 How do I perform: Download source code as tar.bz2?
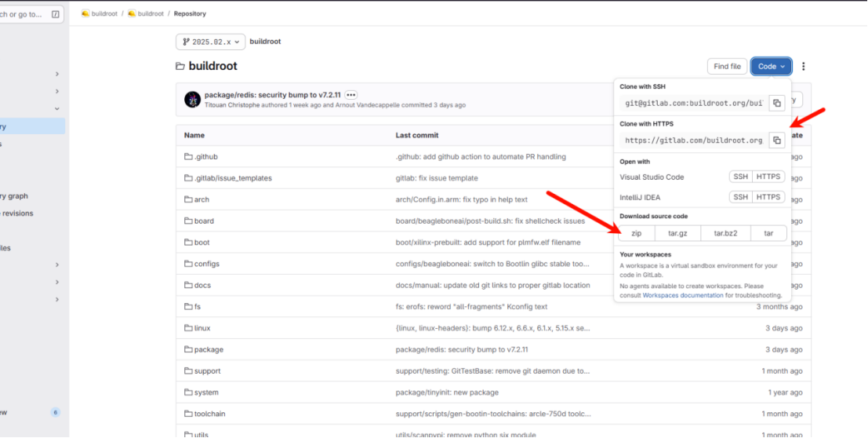click(x=725, y=233)
